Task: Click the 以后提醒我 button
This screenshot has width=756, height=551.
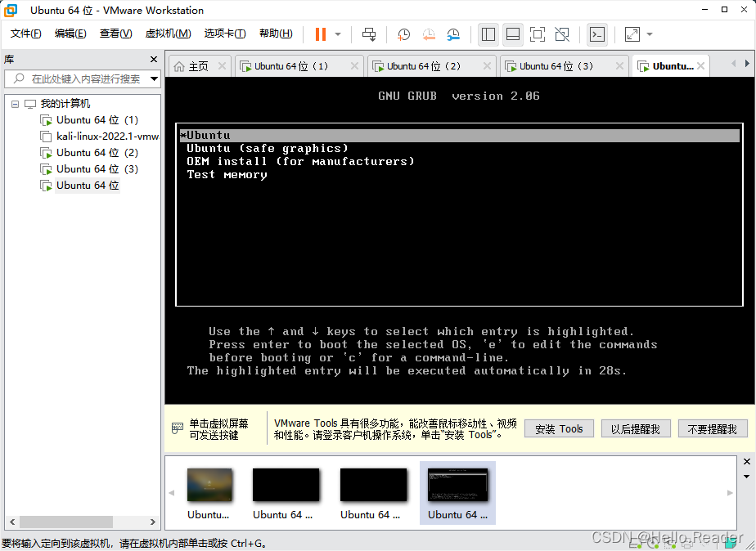Action: [x=636, y=428]
